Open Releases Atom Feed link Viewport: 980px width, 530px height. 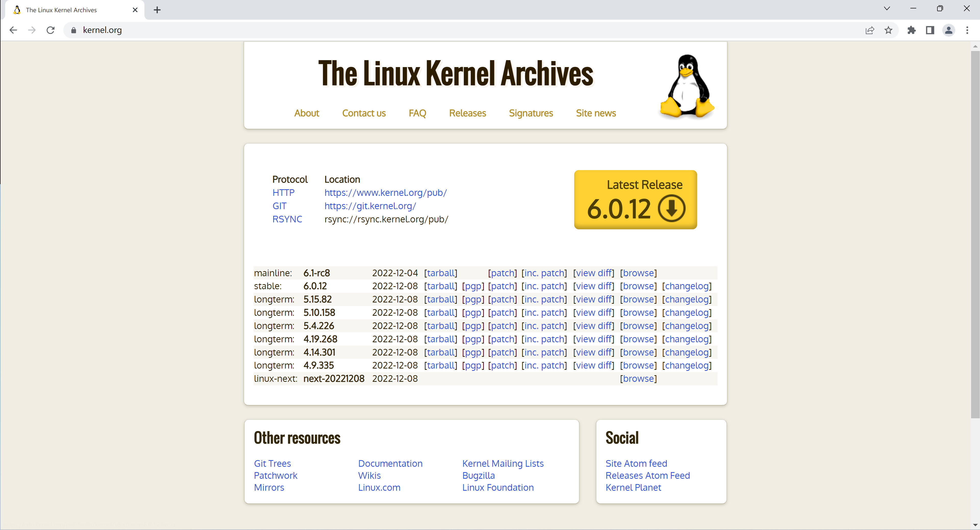[x=647, y=476]
